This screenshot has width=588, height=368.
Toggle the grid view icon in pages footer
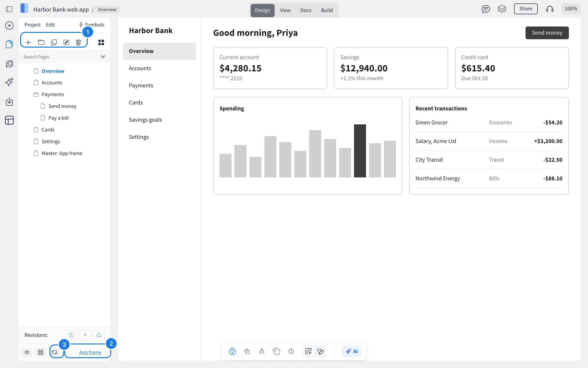(x=41, y=352)
